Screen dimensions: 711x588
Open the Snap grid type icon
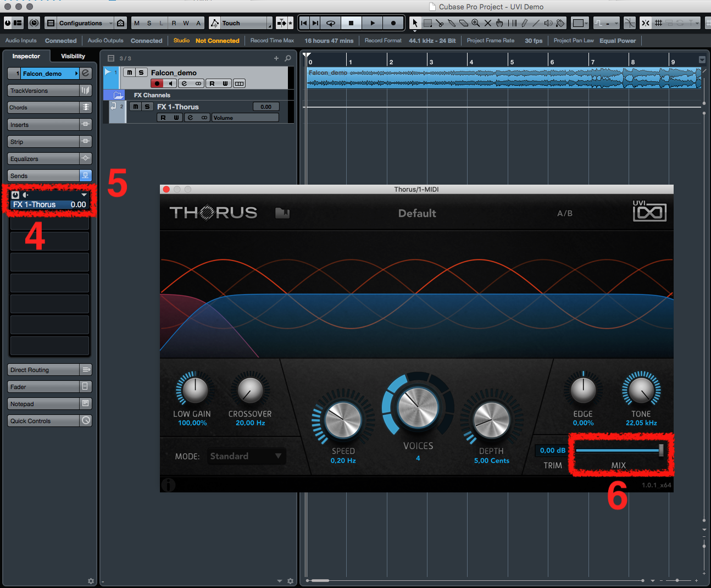pos(658,23)
